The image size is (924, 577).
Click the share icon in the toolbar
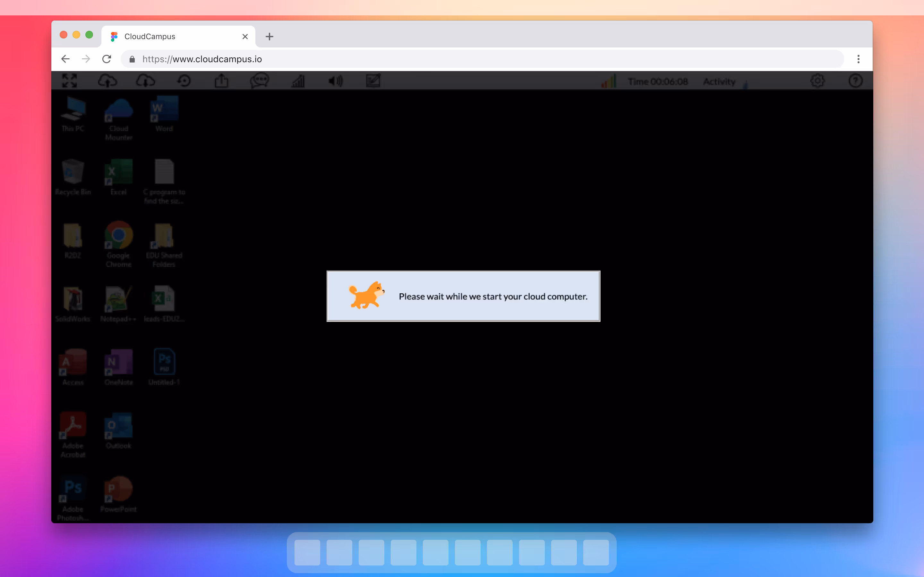[222, 80]
